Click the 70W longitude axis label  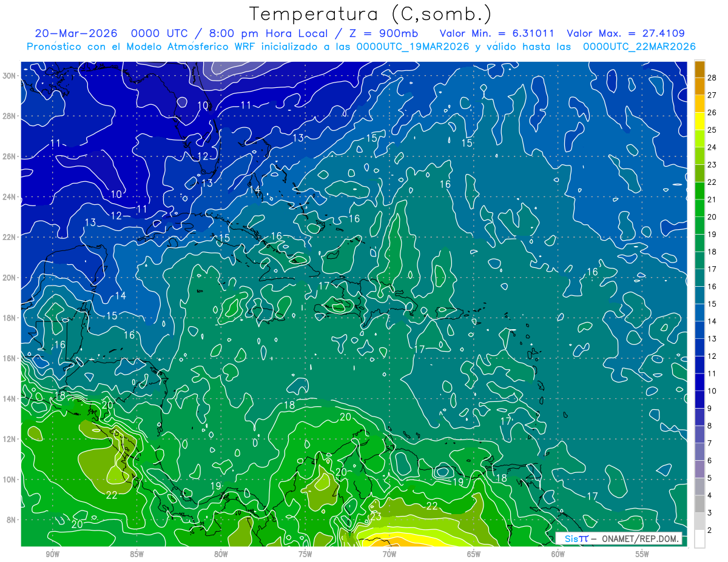[389, 554]
